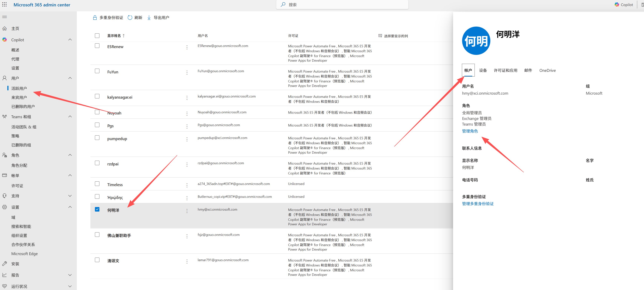Collapse navigation with the hamburger icon
The width and height of the screenshot is (644, 290).
pyautogui.click(x=5, y=17)
